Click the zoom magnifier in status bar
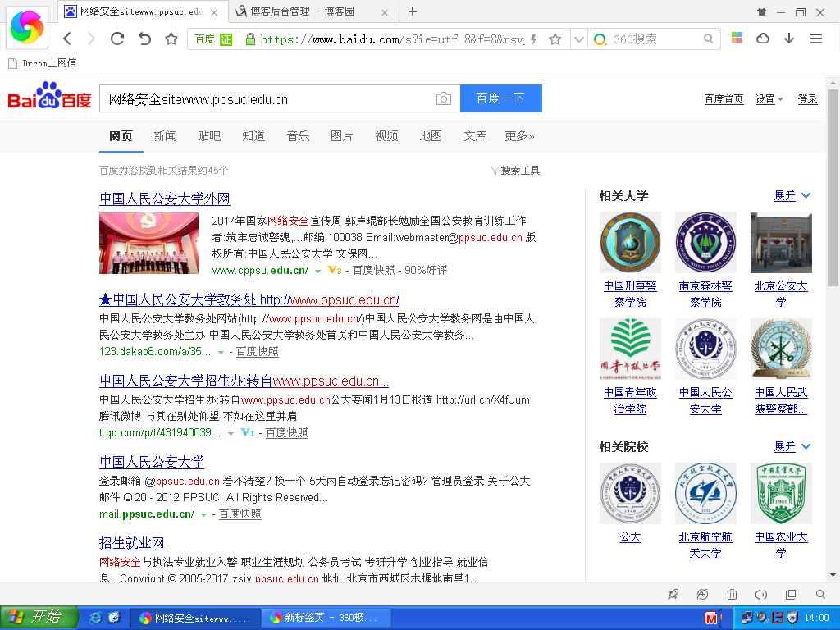 click(x=820, y=594)
